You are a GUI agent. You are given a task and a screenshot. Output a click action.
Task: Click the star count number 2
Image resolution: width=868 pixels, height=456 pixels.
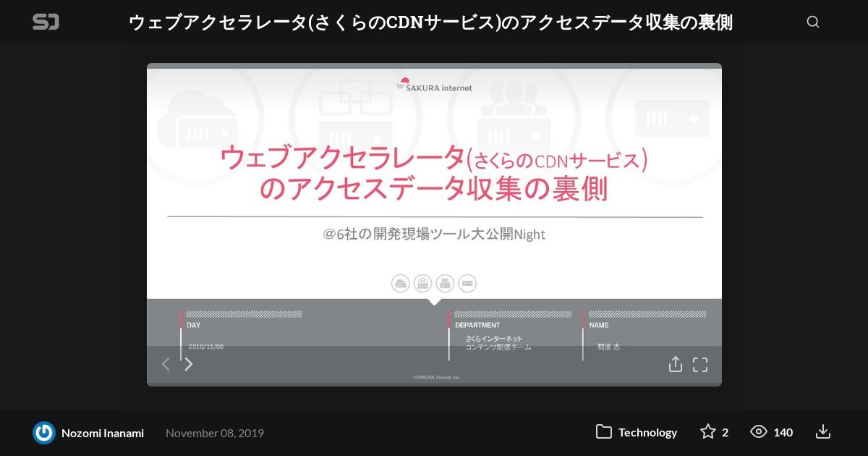pyautogui.click(x=725, y=433)
